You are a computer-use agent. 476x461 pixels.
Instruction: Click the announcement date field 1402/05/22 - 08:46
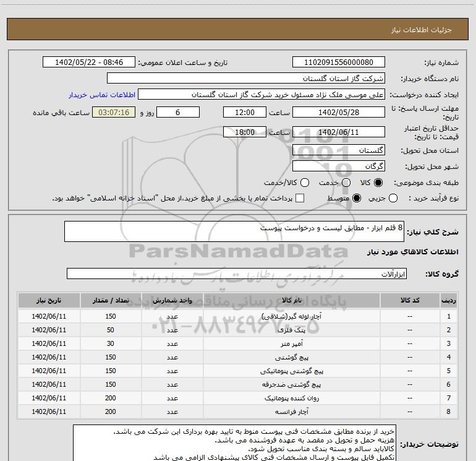pos(89,62)
